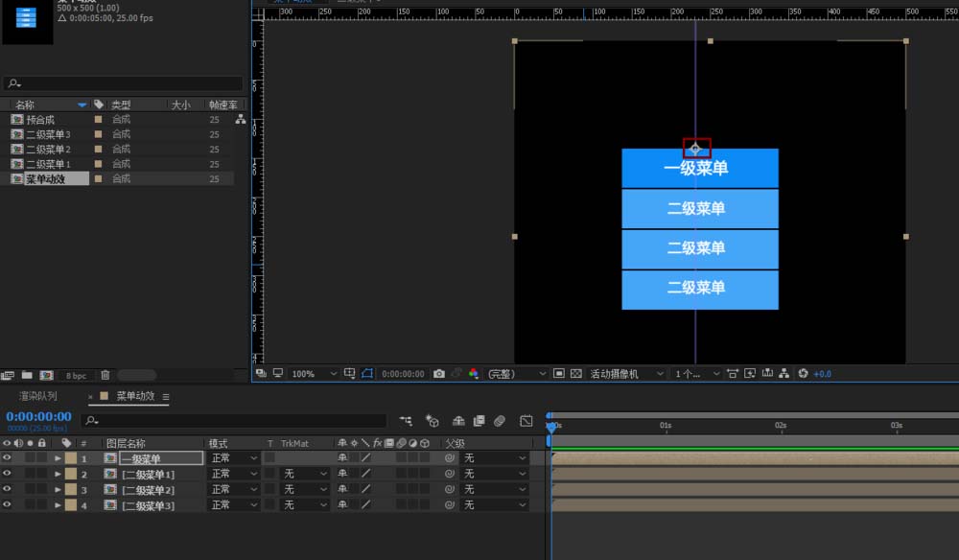
Task: Toggle pixel aspect ratio correction icon
Action: click(732, 374)
